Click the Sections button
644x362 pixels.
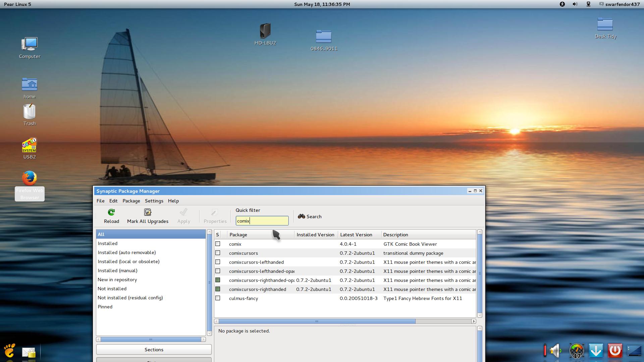tap(154, 350)
